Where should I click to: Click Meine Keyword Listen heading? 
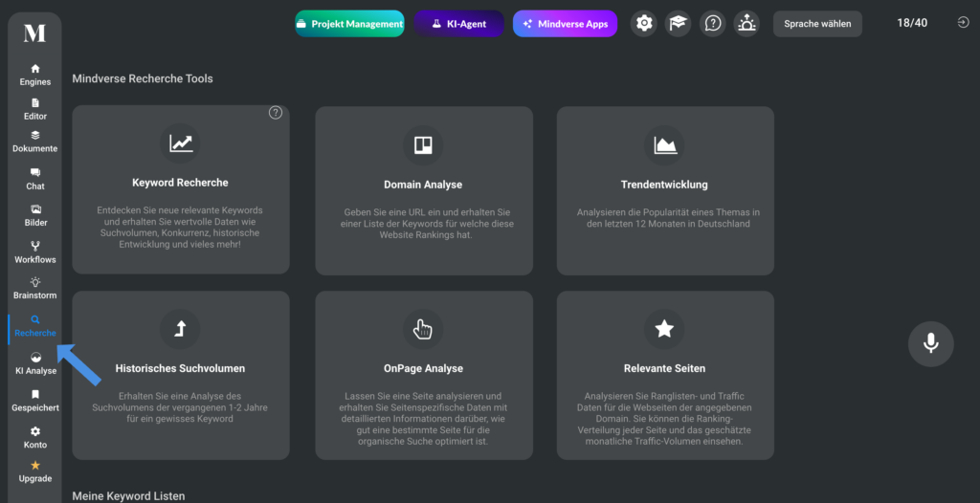point(129,496)
